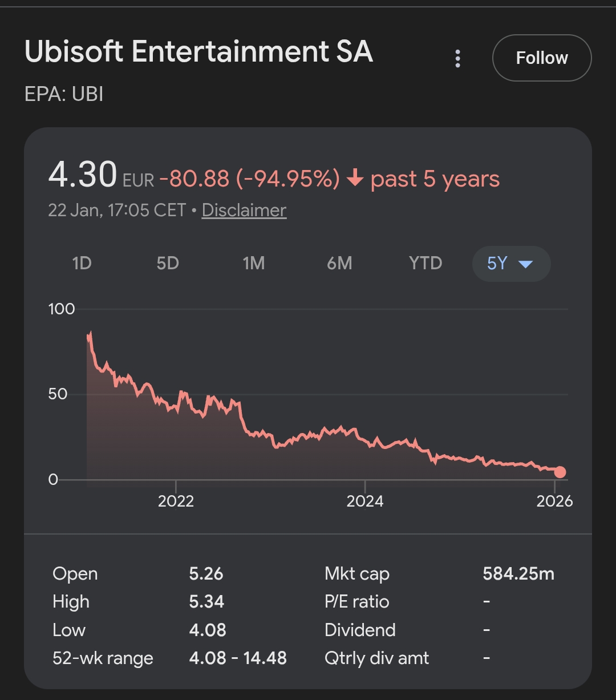Click the 2022 label on chart axis
The height and width of the screenshot is (700, 616).
click(176, 501)
